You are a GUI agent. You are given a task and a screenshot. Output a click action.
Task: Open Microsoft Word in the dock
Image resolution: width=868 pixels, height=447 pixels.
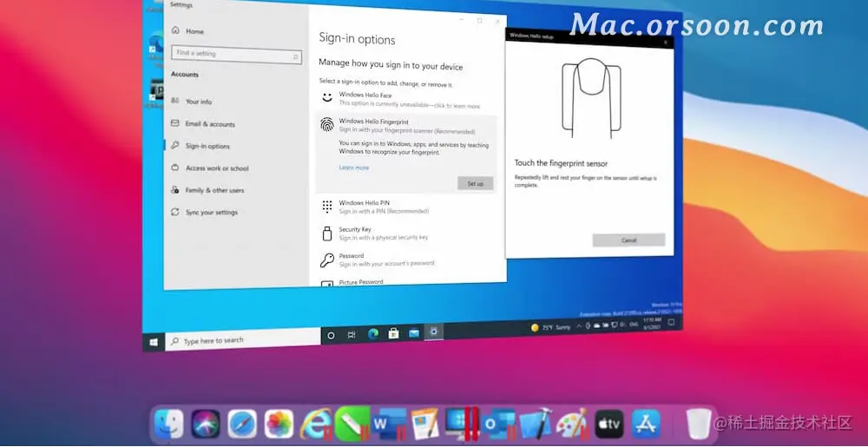(389, 424)
